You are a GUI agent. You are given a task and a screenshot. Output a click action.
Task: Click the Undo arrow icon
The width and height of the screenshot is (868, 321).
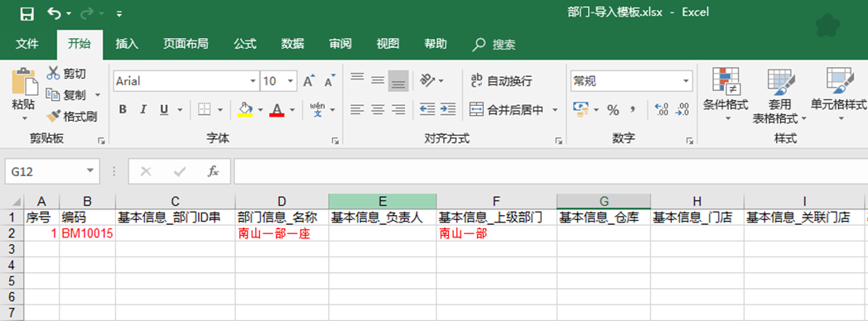[55, 13]
